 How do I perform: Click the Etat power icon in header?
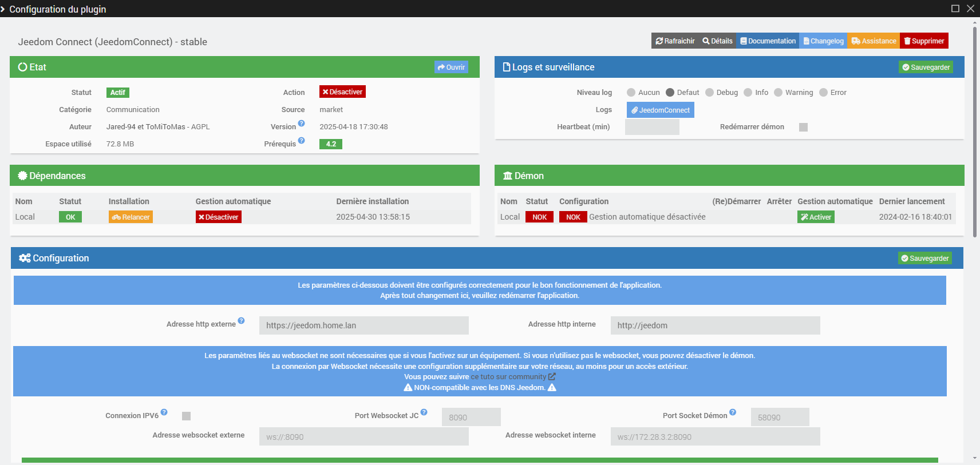tap(23, 67)
